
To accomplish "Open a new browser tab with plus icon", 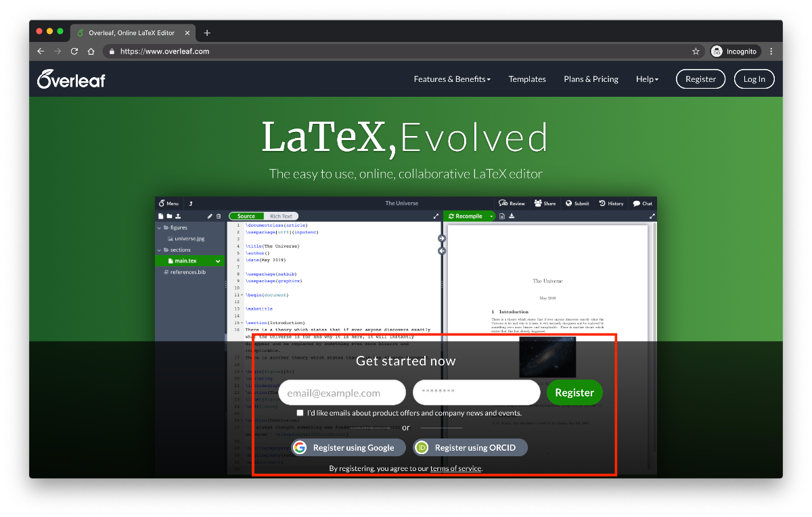I will pyautogui.click(x=207, y=32).
